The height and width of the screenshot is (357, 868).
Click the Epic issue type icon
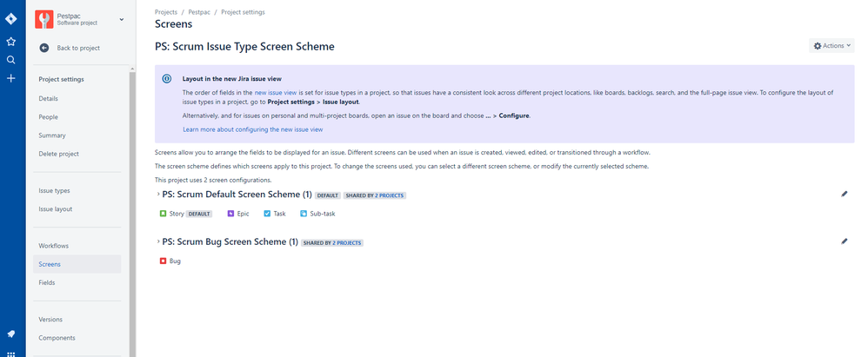coord(230,214)
